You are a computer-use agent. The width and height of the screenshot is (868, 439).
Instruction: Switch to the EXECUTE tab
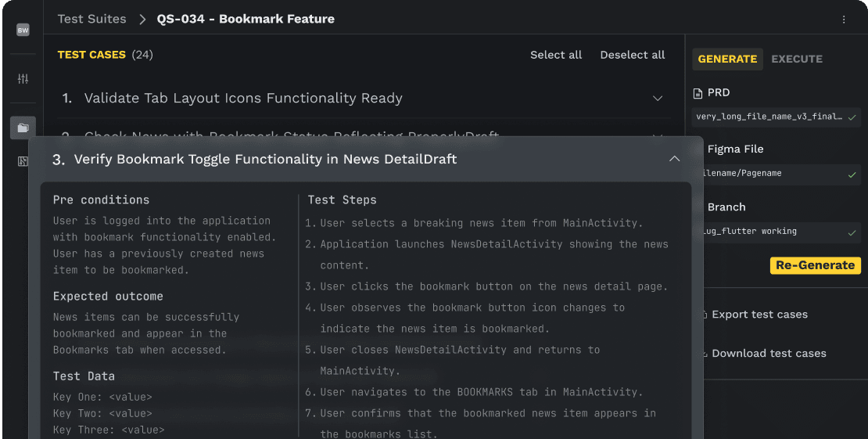point(797,59)
